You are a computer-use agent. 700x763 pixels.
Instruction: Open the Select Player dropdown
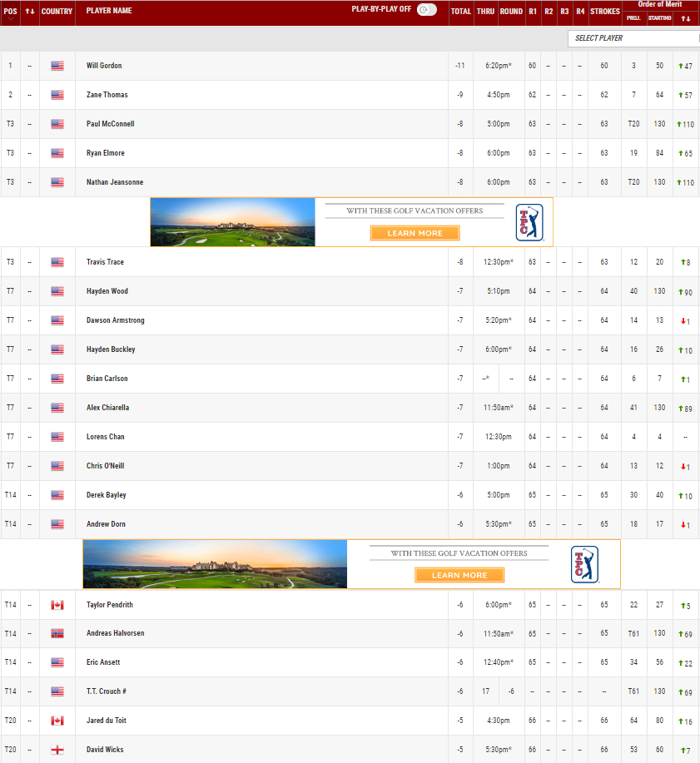click(x=633, y=38)
